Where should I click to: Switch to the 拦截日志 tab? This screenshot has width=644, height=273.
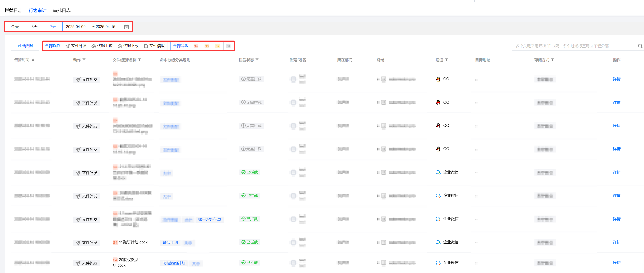(13, 11)
